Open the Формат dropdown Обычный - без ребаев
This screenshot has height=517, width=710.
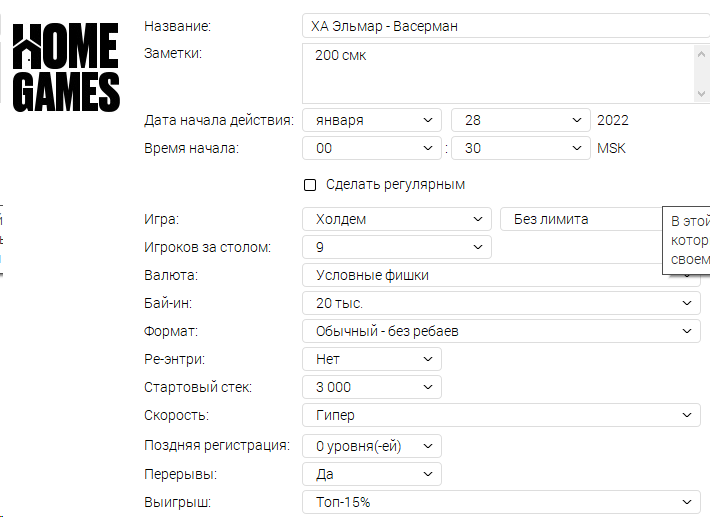point(501,331)
